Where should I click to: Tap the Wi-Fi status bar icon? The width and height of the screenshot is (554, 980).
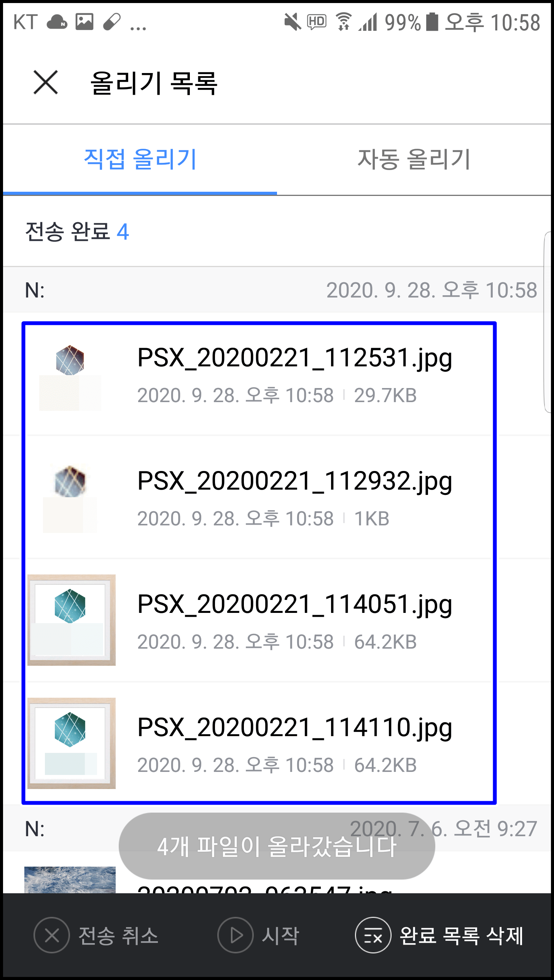[x=344, y=22]
